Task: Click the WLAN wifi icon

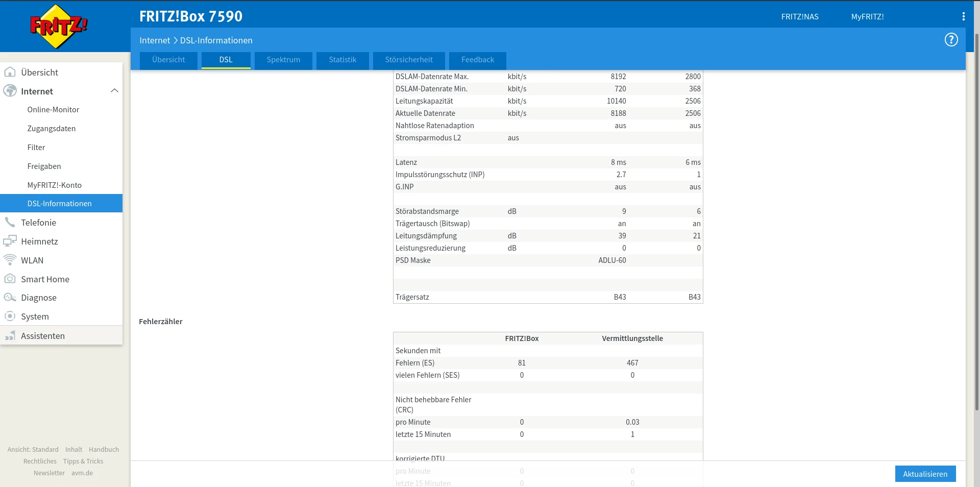Action: 10,260
